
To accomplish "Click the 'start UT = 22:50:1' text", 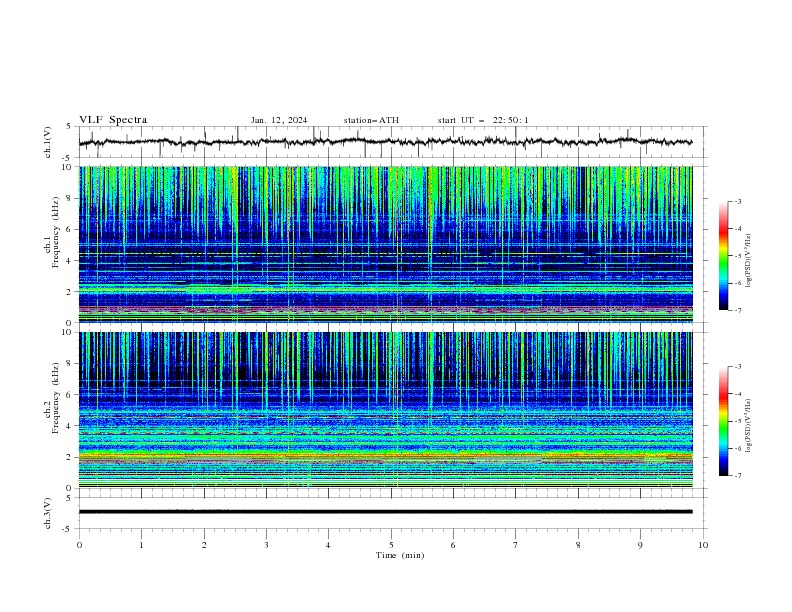I will pos(483,120).
